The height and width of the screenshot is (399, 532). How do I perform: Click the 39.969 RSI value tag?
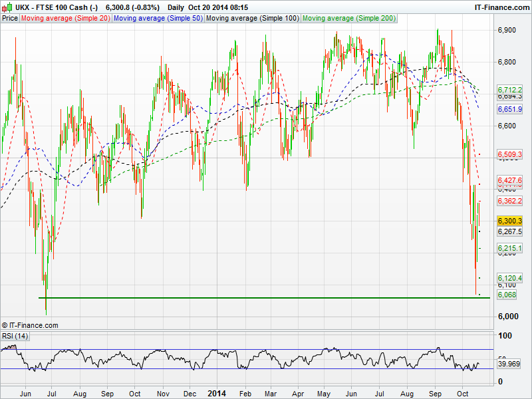[510, 364]
